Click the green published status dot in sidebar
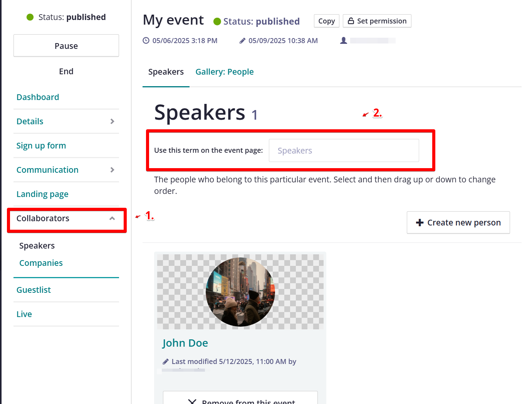Viewport: 532px width, 404px height. [x=30, y=17]
